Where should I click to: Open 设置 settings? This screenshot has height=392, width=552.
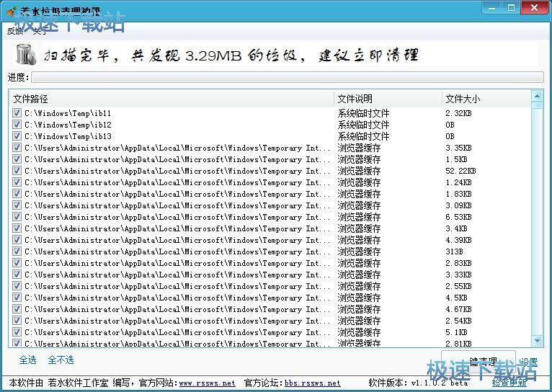click(x=529, y=362)
